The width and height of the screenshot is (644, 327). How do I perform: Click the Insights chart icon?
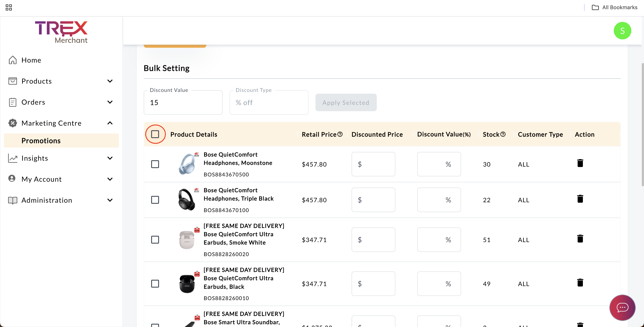(x=12, y=158)
